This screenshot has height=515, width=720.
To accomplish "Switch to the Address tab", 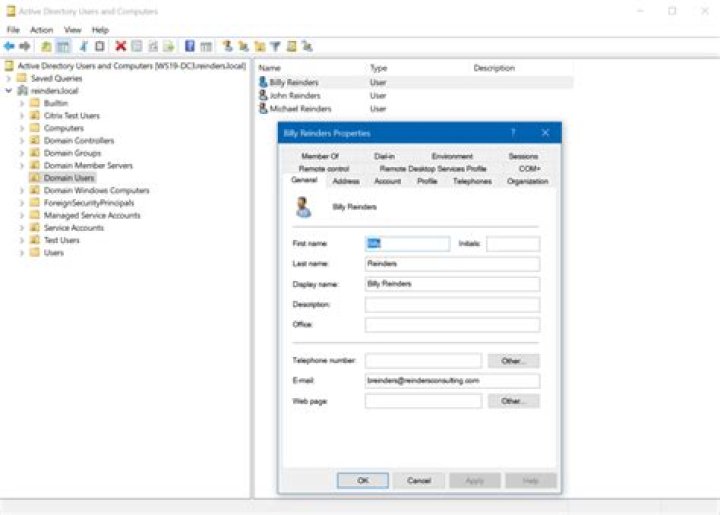I will point(346,181).
